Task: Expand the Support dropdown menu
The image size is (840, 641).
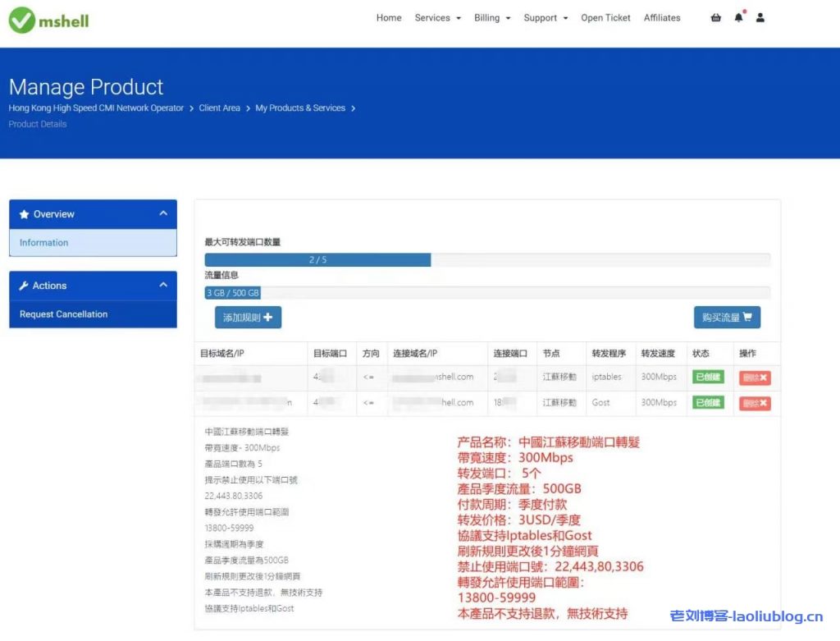Action: [x=546, y=18]
